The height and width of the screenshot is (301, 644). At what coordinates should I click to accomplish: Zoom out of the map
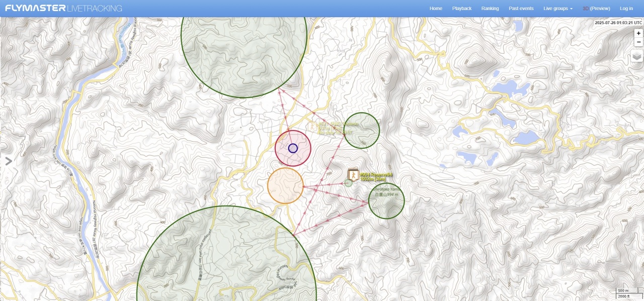pos(638,42)
